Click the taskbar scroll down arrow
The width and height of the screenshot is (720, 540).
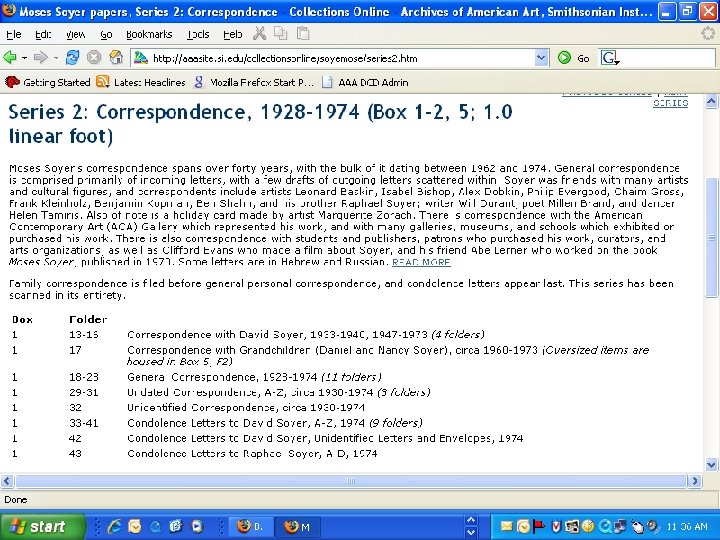point(471,533)
